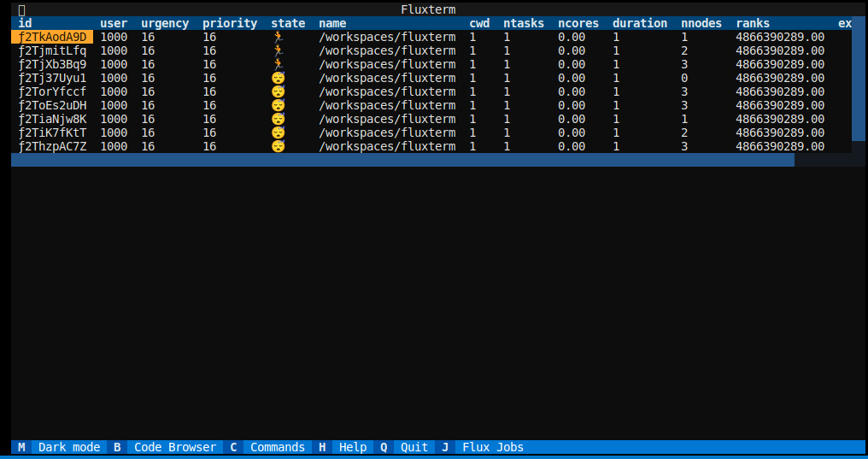This screenshot has height=459, width=868.
Task: Select the nnodes column header
Action: [x=701, y=23]
